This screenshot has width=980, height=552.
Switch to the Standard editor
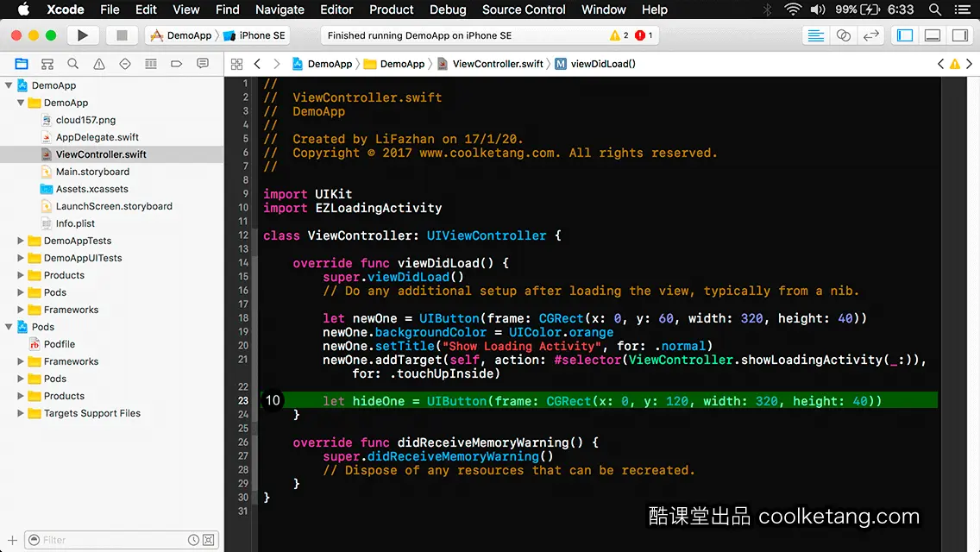pyautogui.click(x=815, y=35)
